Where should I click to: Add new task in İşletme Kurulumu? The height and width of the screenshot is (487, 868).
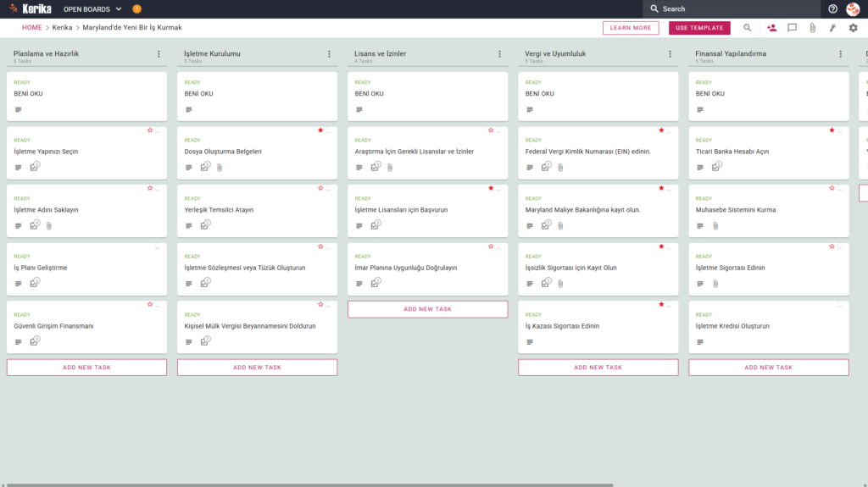258,368
